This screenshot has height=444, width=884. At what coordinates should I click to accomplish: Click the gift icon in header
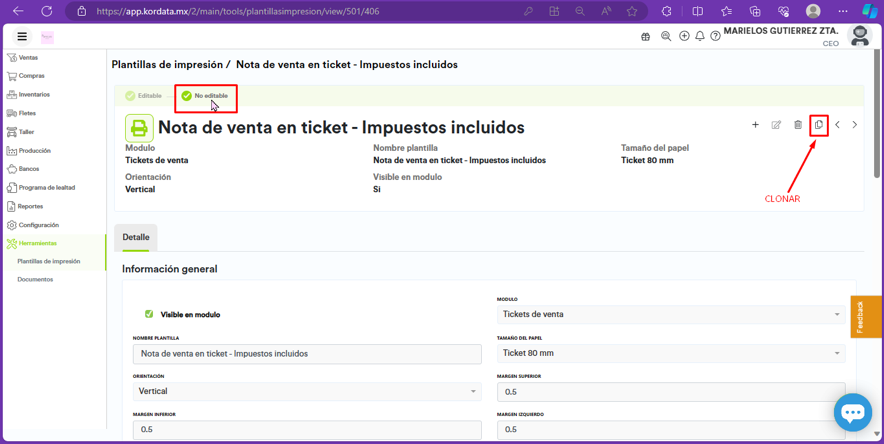[645, 36]
